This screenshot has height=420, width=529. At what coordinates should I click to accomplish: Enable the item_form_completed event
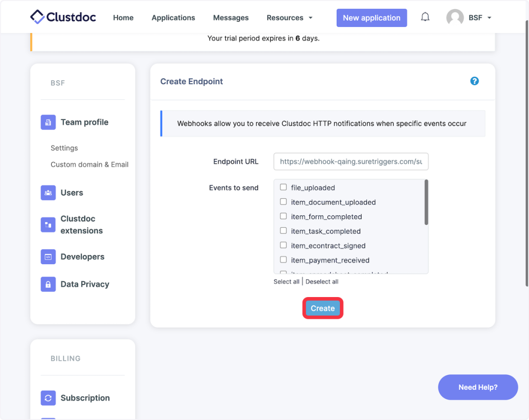point(283,216)
